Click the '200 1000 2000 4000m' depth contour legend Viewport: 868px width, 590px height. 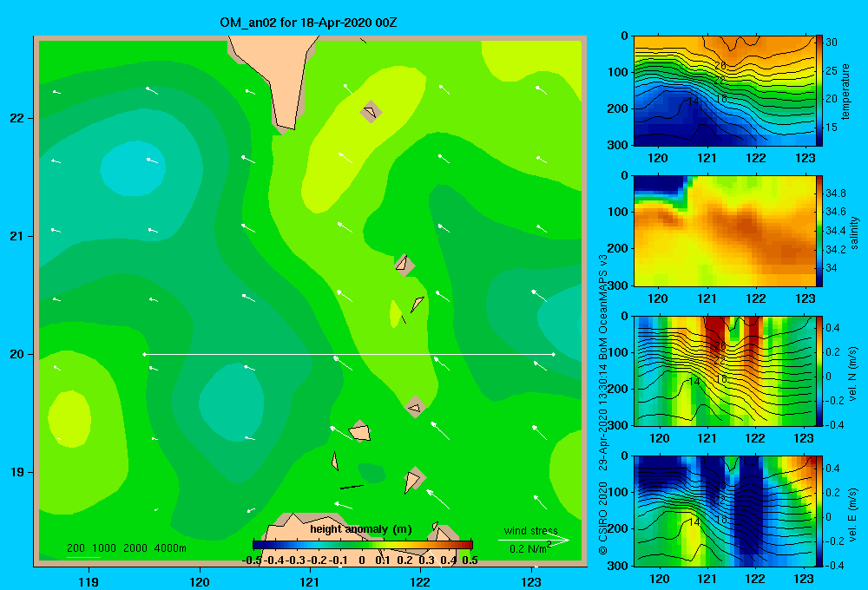coord(126,548)
